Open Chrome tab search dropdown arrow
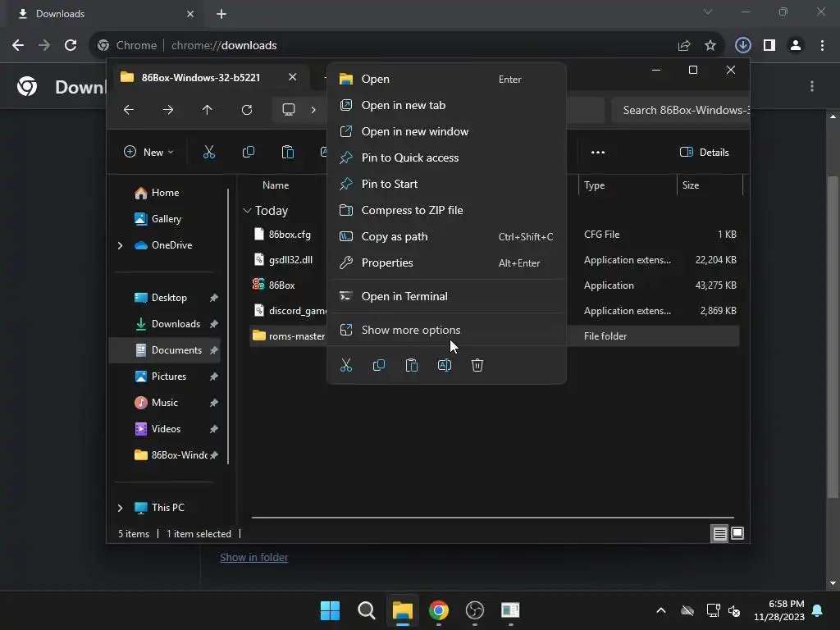 pyautogui.click(x=708, y=11)
